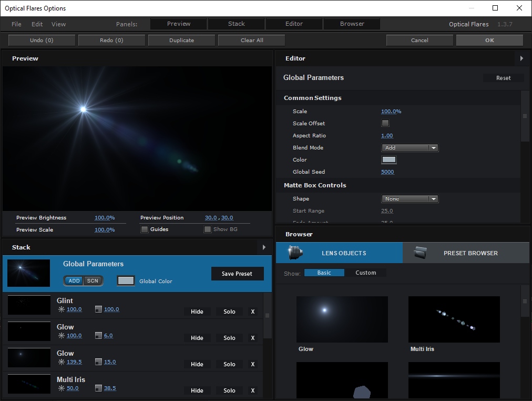Click the Redo (0) button
532x401 pixels.
(x=111, y=40)
